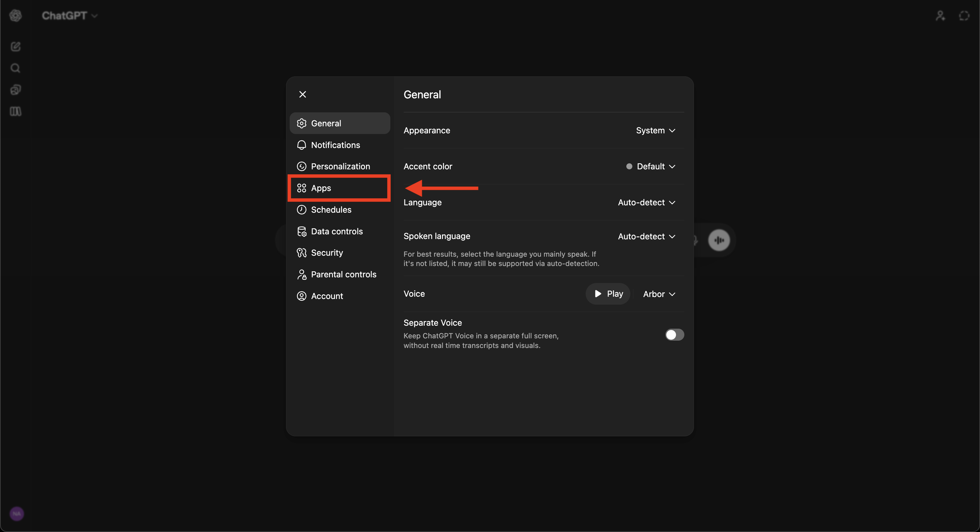Select the General settings tab
The width and height of the screenshot is (980, 532).
(340, 123)
